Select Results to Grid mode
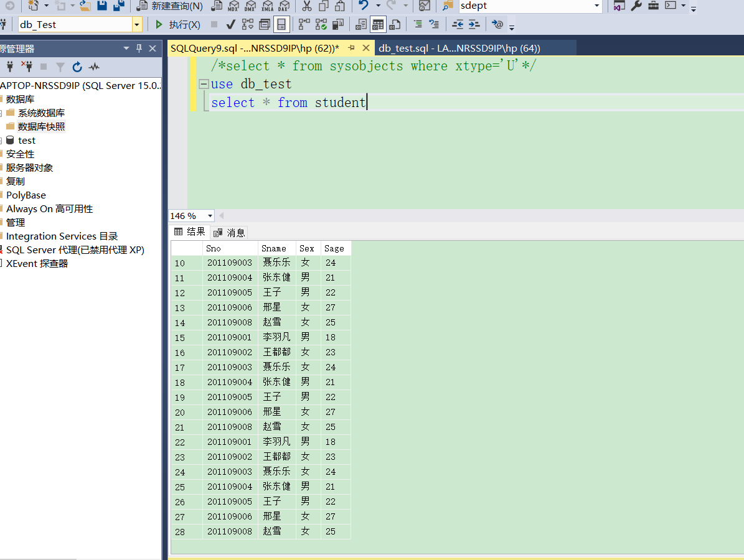 (378, 25)
